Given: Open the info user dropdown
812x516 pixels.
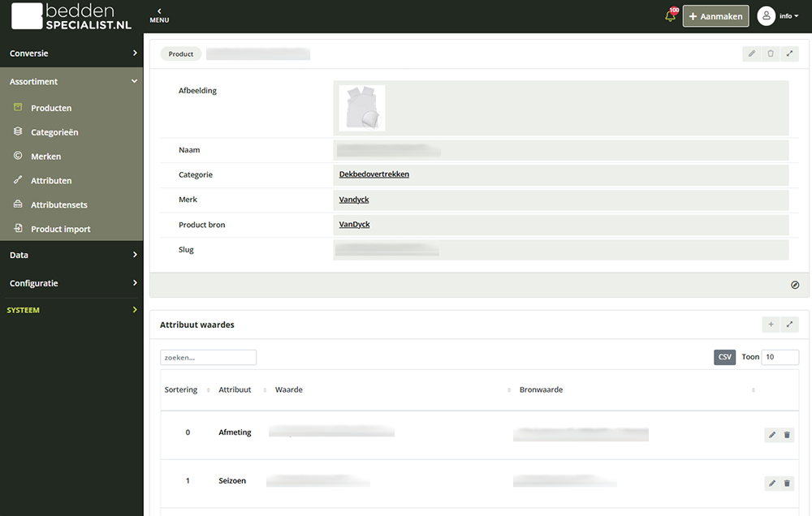Looking at the screenshot, I should 788,16.
